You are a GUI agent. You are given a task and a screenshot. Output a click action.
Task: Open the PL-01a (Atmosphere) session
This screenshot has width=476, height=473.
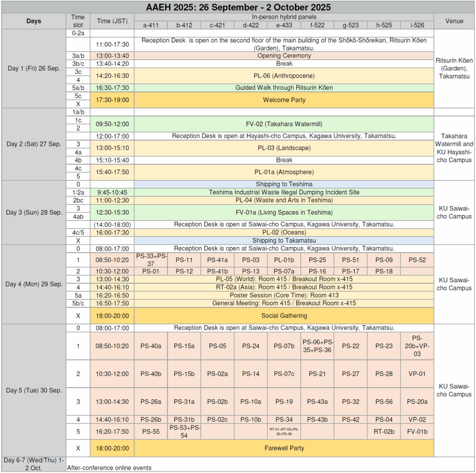click(284, 172)
